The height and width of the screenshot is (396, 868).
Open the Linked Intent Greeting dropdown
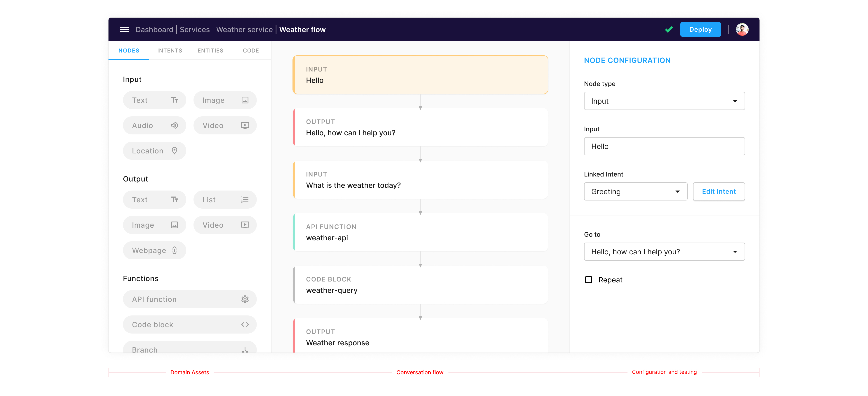tap(635, 192)
